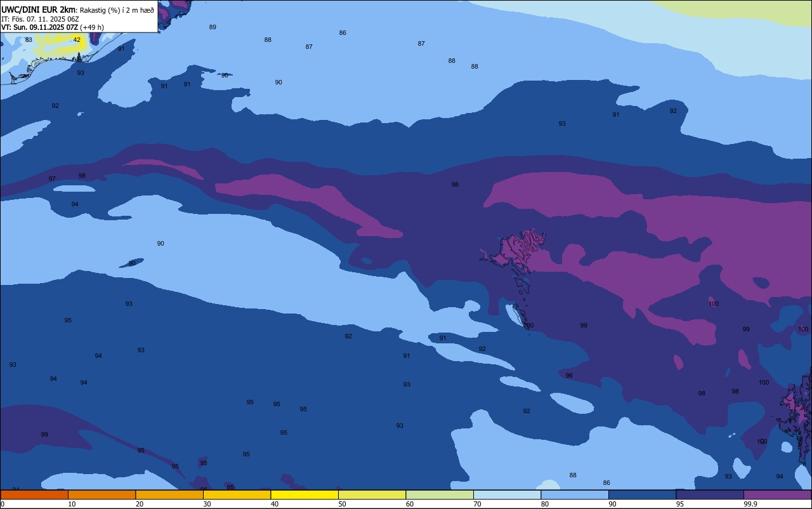Click the "42" humidity value on yellow area
This screenshot has width=812, height=509.
77,39
